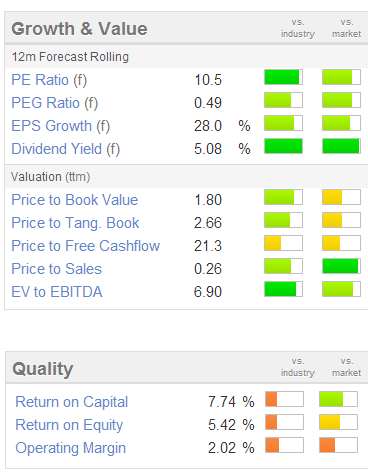Open the Return on Capital link
368x476 pixels.
(x=72, y=402)
